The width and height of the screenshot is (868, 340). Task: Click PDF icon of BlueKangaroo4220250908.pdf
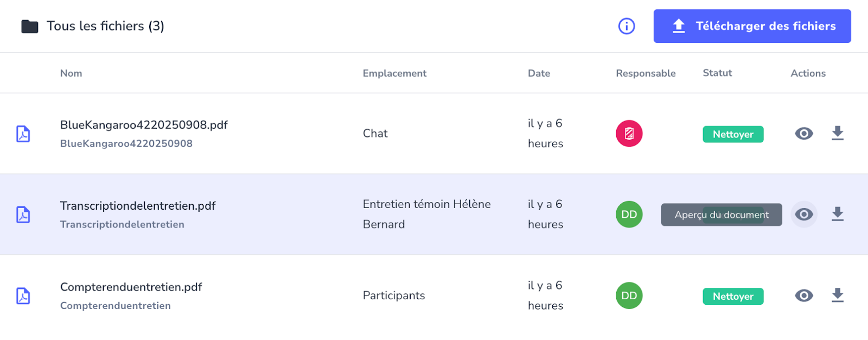pyautogui.click(x=23, y=134)
